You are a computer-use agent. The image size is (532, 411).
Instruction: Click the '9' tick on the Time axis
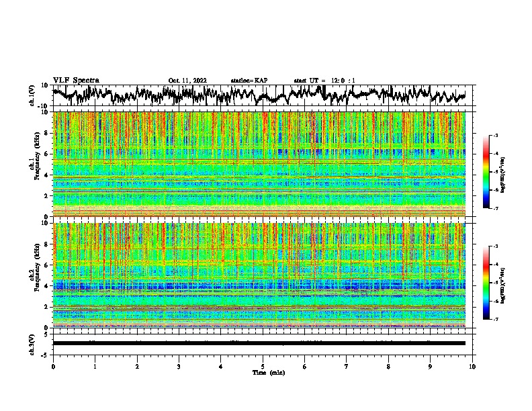(430, 367)
